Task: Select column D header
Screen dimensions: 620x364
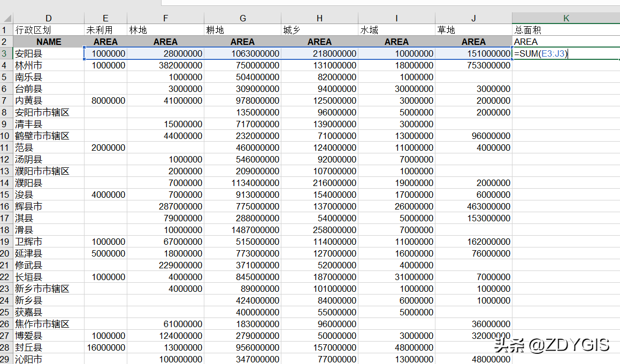Action: tap(49, 18)
